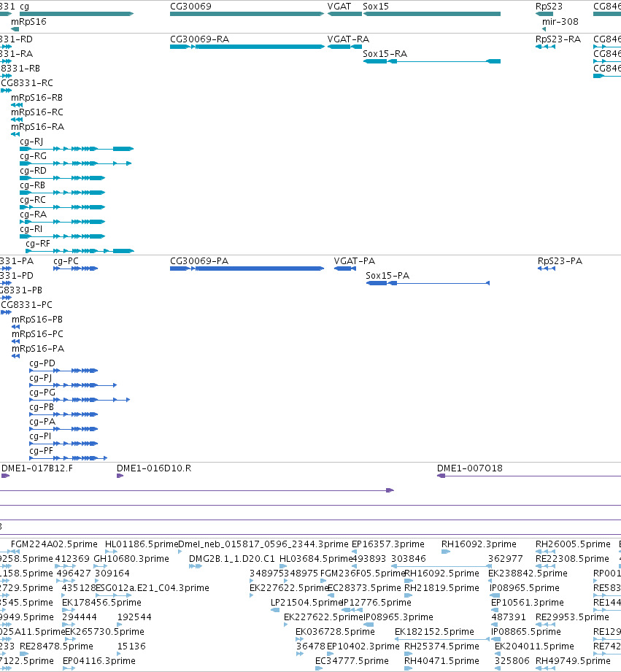621x672 pixels.
Task: Select the Sox15-RA transcript label
Action: (x=385, y=53)
